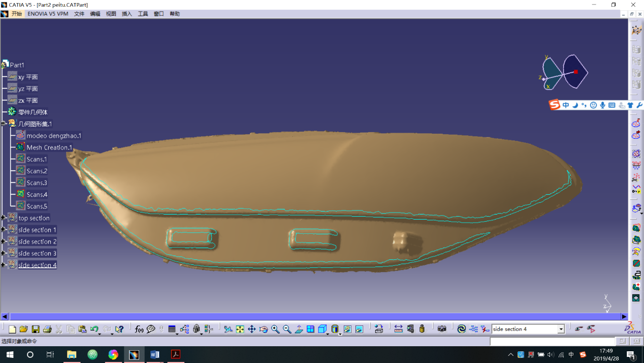Save the part with floppy disk icon
The width and height of the screenshot is (644, 363).
36,329
